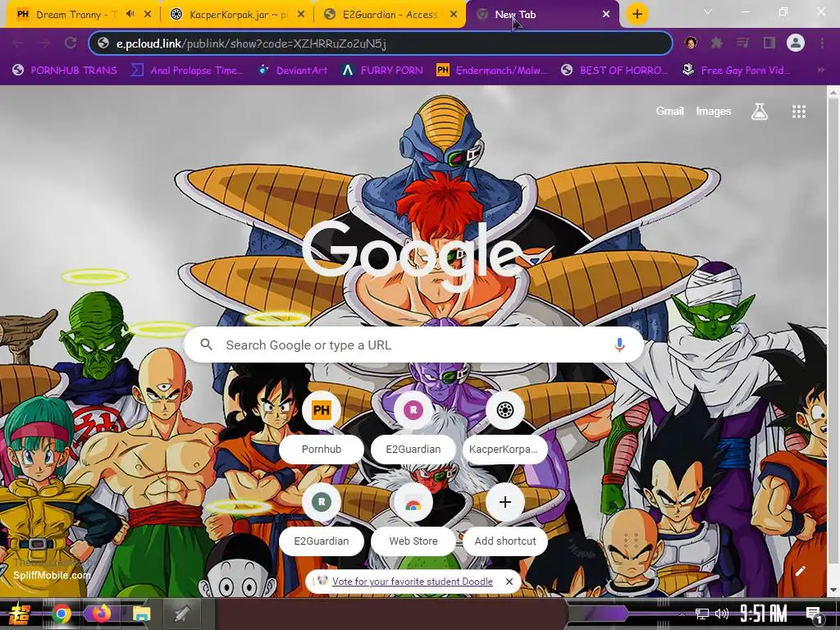Click the 9:51 AM taskbar clock
This screenshot has width=840, height=630.
coord(764,614)
